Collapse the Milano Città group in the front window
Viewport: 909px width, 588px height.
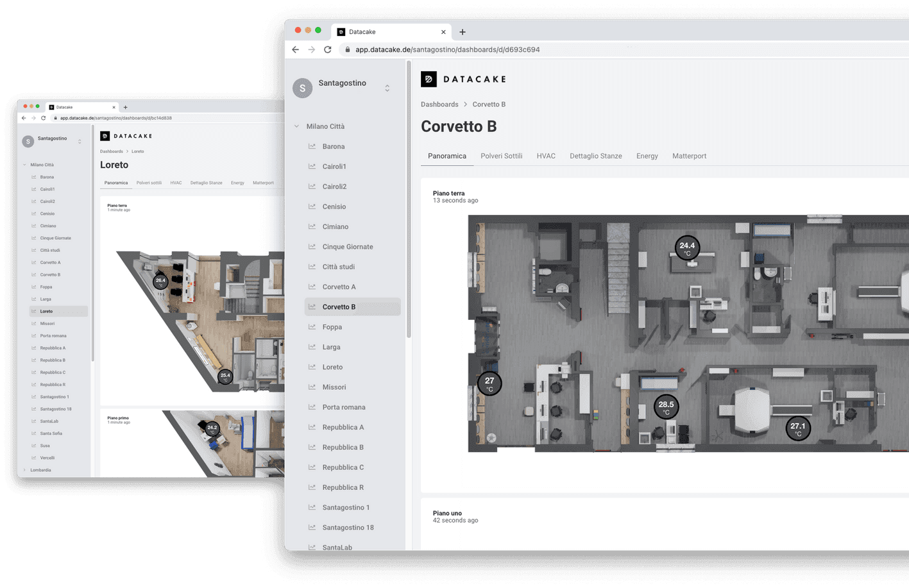tap(296, 126)
